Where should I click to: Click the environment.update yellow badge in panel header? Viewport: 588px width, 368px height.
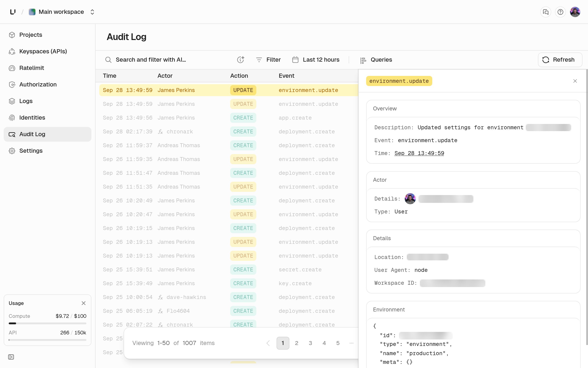point(399,81)
